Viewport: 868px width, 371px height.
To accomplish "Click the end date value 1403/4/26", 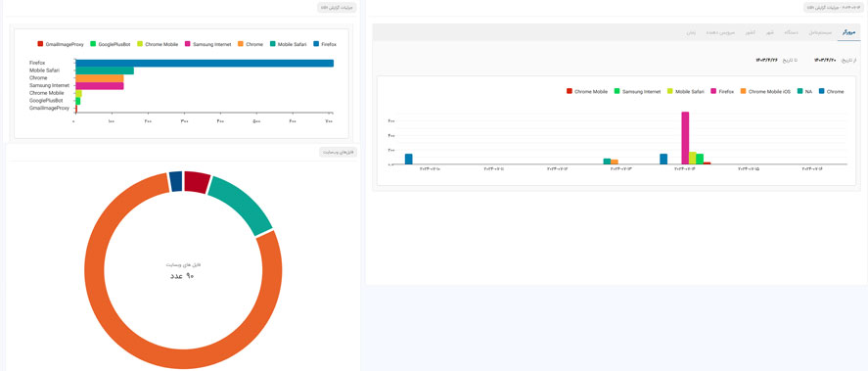I will coord(766,60).
